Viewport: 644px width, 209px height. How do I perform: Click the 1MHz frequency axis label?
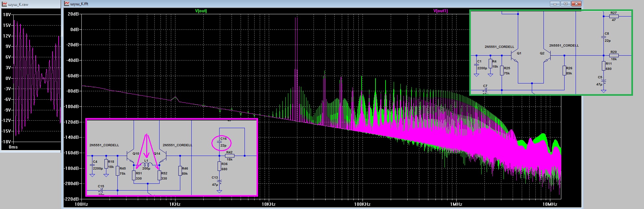point(456,204)
